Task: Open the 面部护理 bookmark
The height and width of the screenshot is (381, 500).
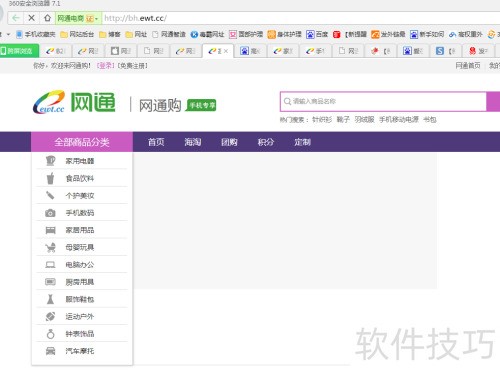Action: pyautogui.click(x=246, y=34)
